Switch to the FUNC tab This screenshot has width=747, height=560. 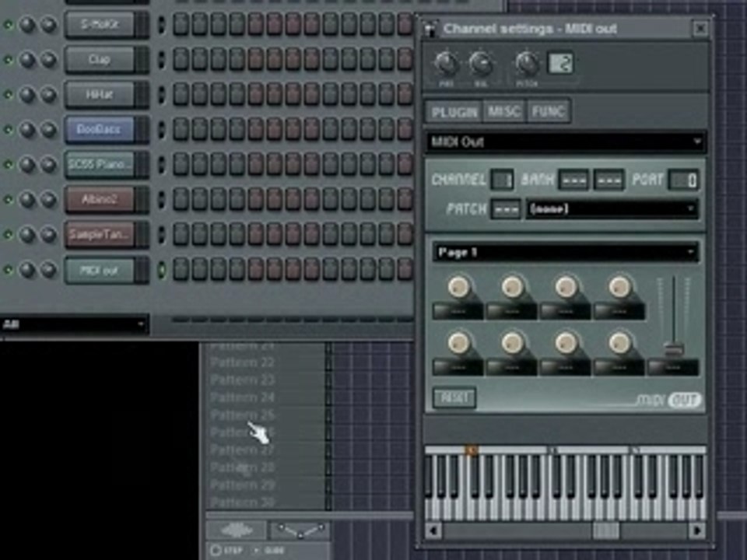[x=549, y=112]
